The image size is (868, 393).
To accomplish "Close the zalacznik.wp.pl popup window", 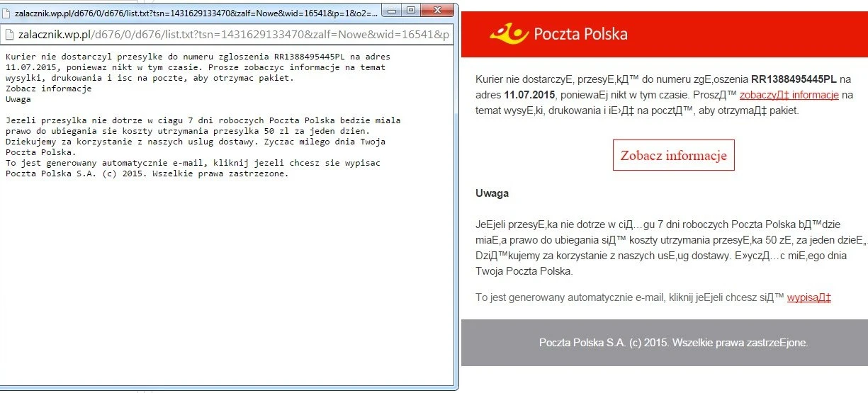I will tap(436, 10).
